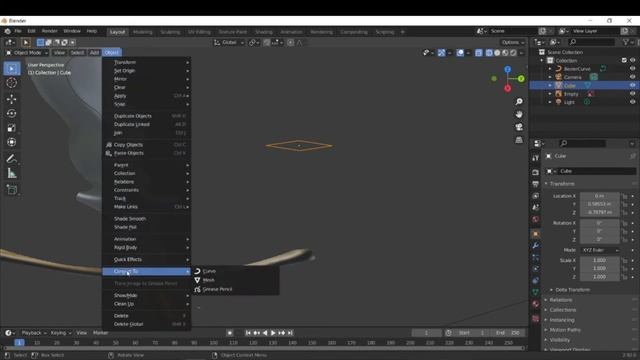Image resolution: width=640 pixels, height=360 pixels.
Task: Switch orthographic/perspective grid icon
Action: click(519, 140)
